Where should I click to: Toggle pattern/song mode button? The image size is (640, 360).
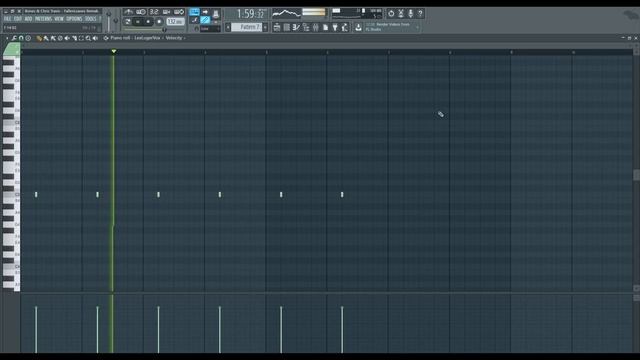click(128, 22)
